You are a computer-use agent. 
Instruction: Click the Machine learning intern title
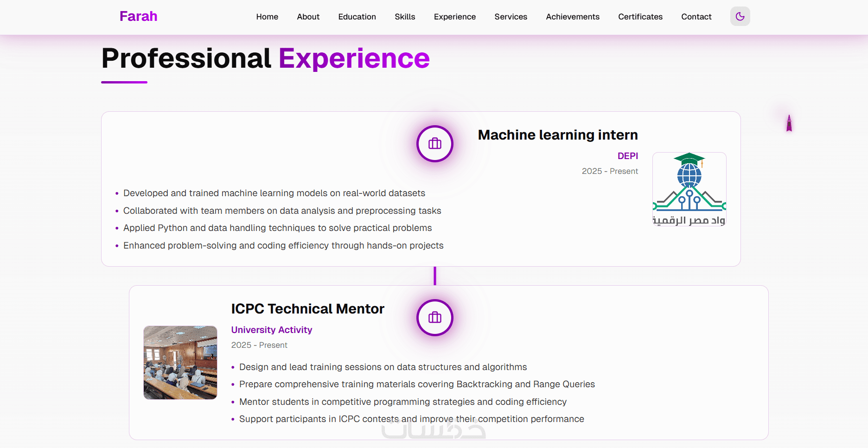[x=557, y=135]
